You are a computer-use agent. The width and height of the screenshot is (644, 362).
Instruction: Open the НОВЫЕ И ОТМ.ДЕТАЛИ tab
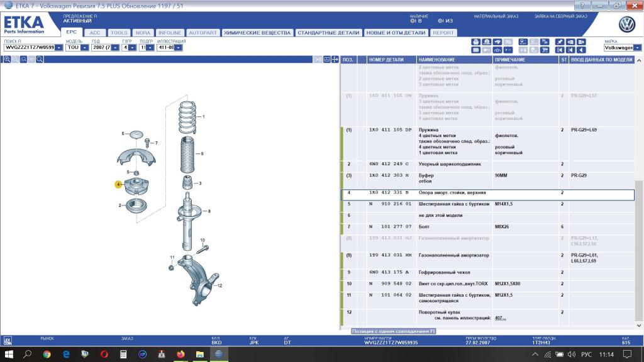[396, 33]
